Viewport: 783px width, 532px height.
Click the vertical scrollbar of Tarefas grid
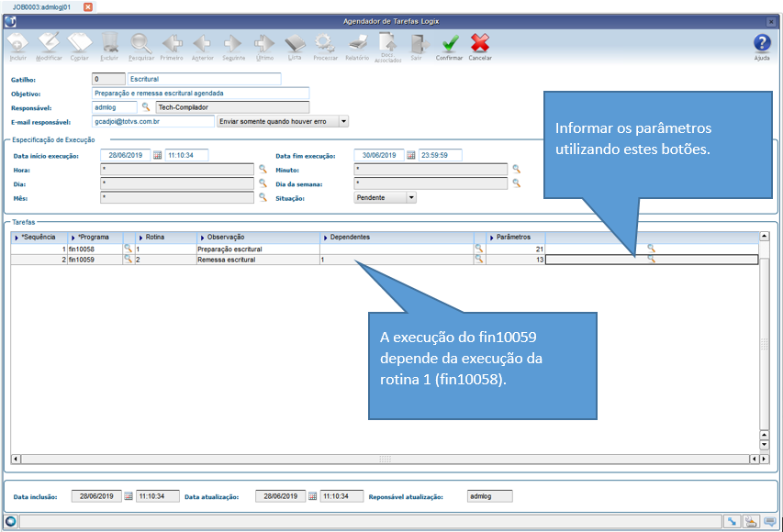764,343
